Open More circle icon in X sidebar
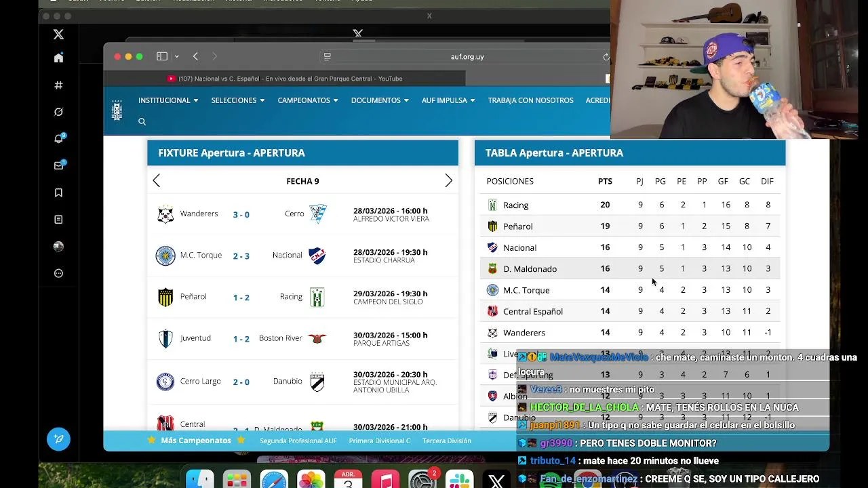 coord(58,274)
